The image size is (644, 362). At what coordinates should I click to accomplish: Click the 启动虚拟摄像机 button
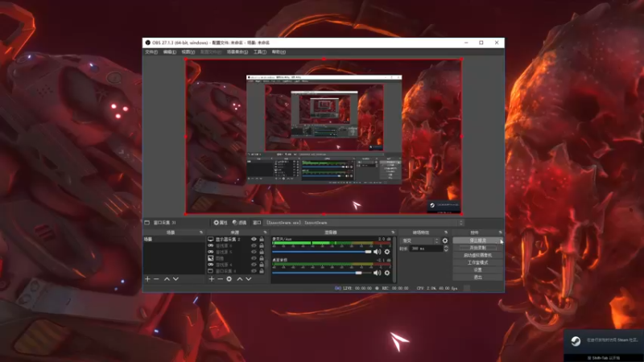point(477,255)
